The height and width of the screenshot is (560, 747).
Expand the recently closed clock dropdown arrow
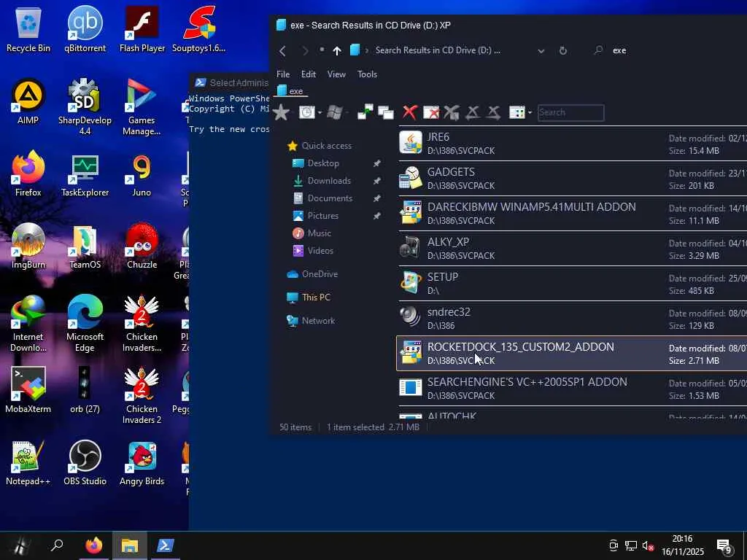320,113
